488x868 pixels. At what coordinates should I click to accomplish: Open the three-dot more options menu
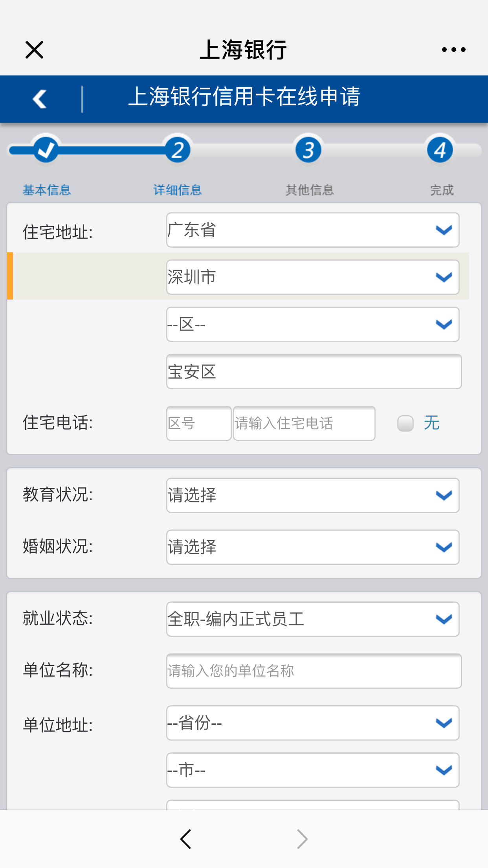[454, 50]
